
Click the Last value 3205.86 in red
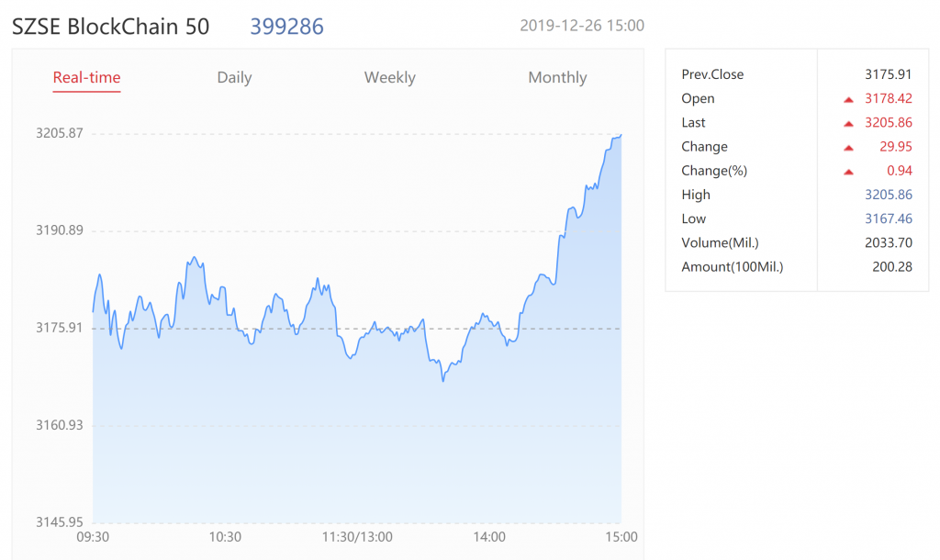(889, 122)
